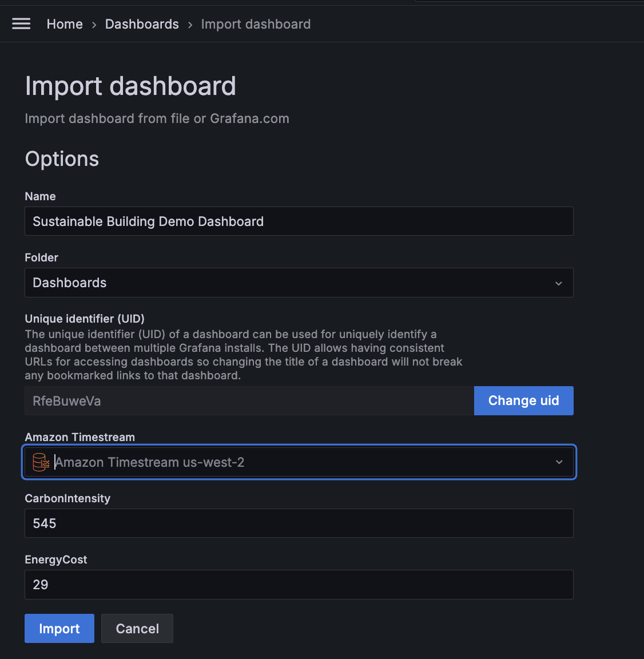Image resolution: width=644 pixels, height=659 pixels.
Task: Click Import dashboard breadcrumb text
Action: pyautogui.click(x=256, y=24)
